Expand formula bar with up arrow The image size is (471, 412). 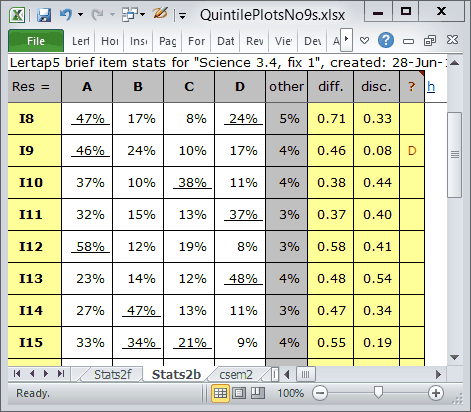(x=455, y=62)
